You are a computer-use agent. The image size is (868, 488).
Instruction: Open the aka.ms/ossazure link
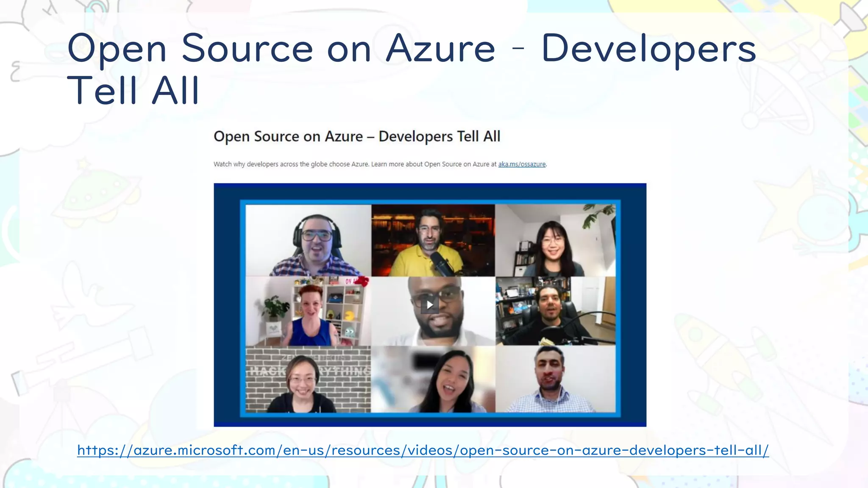tap(522, 164)
